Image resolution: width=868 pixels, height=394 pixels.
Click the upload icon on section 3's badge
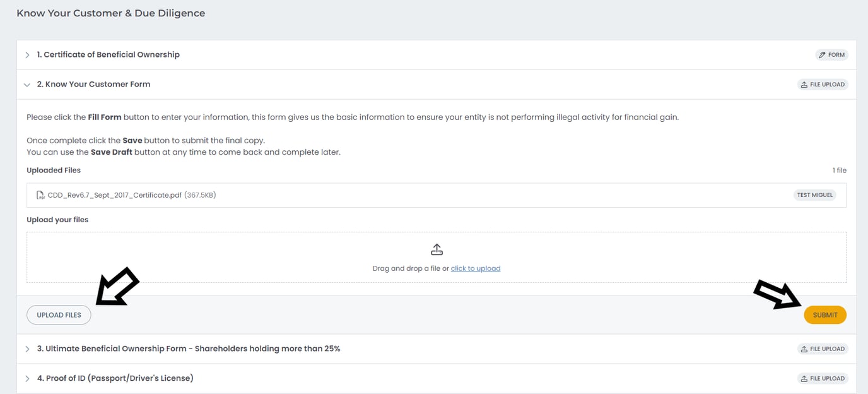(x=804, y=348)
